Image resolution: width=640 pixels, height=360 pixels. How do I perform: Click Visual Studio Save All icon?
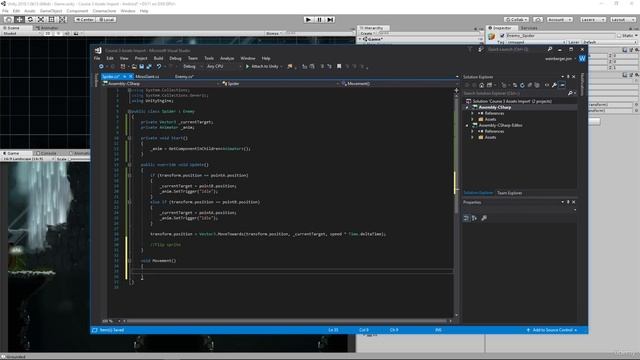149,67
